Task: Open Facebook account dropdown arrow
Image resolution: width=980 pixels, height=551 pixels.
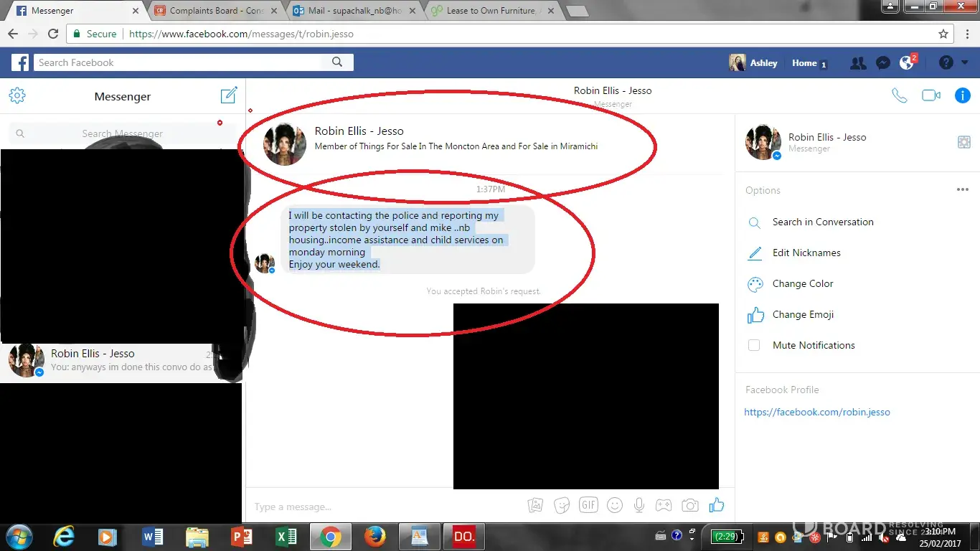Action: 965,63
